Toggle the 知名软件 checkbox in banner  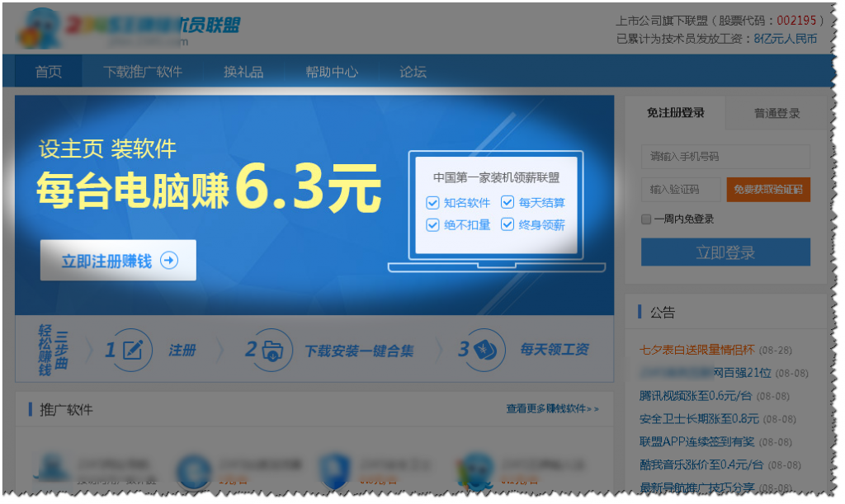pos(432,203)
